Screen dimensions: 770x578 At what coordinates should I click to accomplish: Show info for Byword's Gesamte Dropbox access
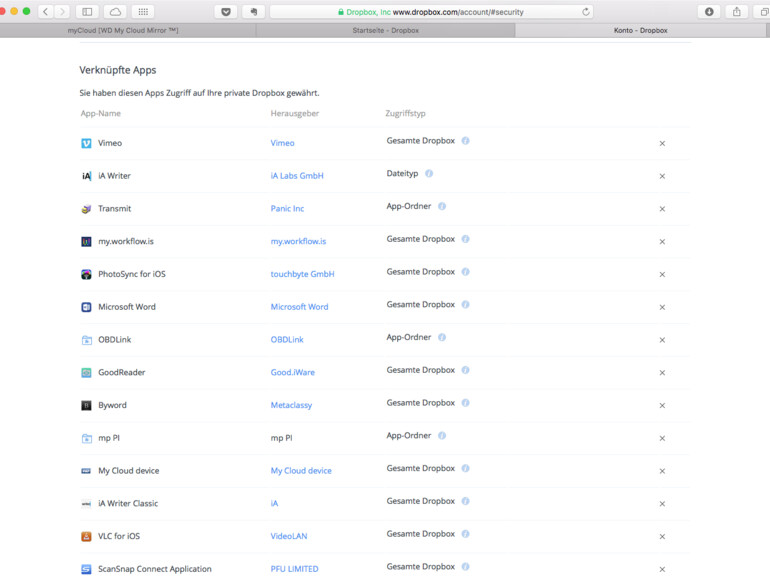(466, 403)
